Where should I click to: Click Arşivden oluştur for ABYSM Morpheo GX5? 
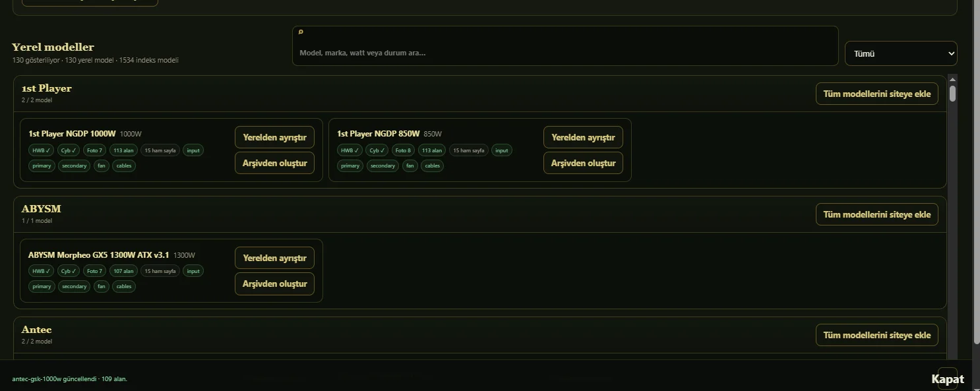click(274, 284)
